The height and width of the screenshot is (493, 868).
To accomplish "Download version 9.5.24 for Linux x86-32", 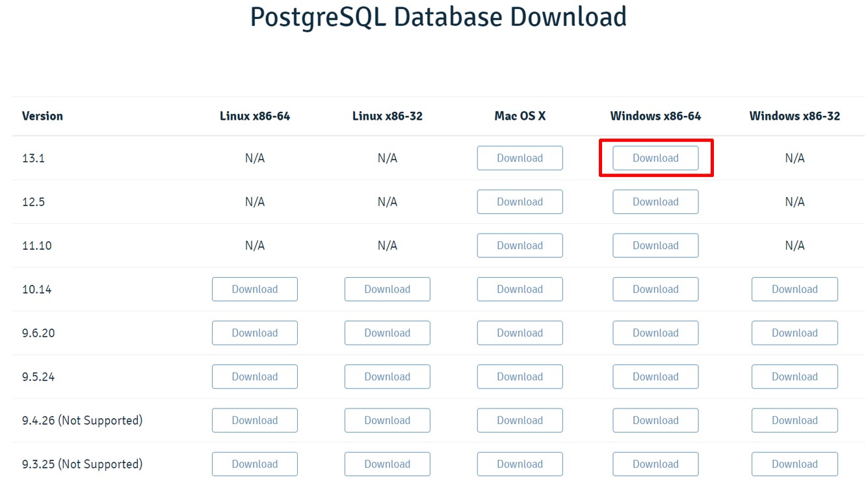I will point(387,377).
